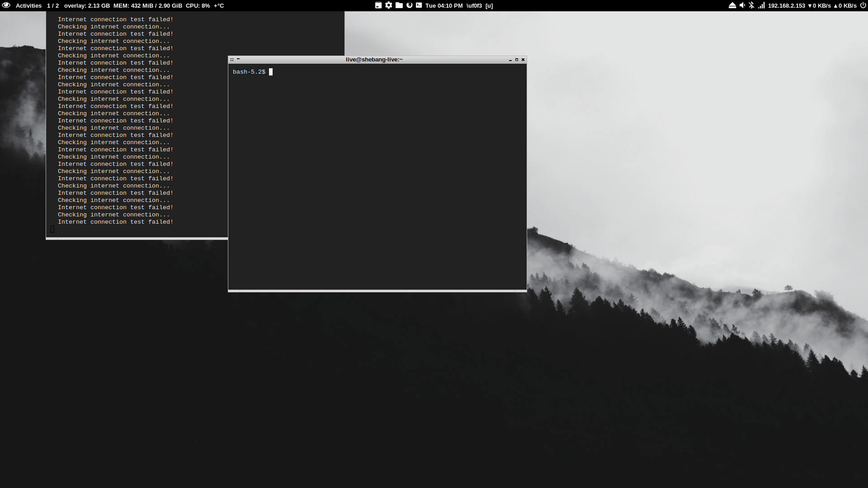The image size is (868, 488).
Task: Maximize the live@shebang-live terminal window
Action: tap(517, 60)
